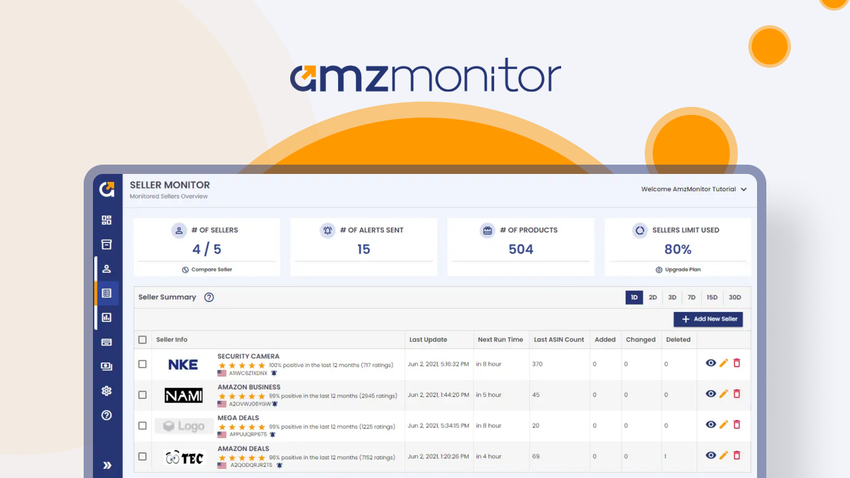Click the alerts sent bell icon

pyautogui.click(x=327, y=230)
